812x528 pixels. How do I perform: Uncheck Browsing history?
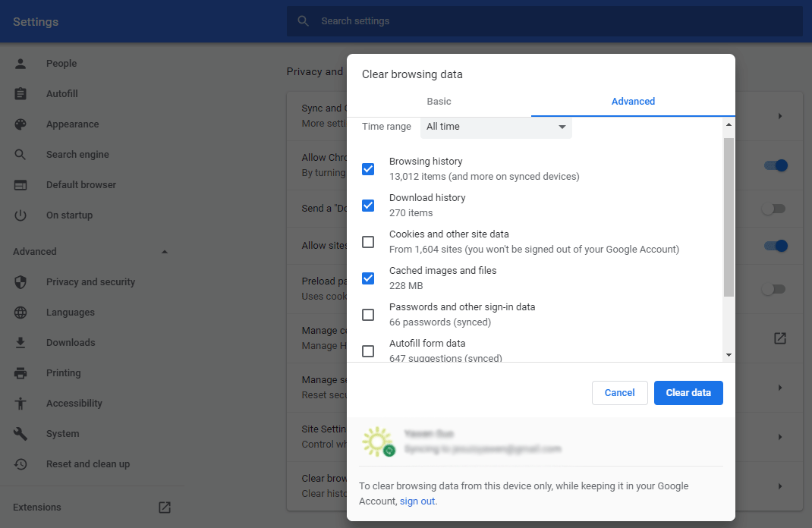368,168
